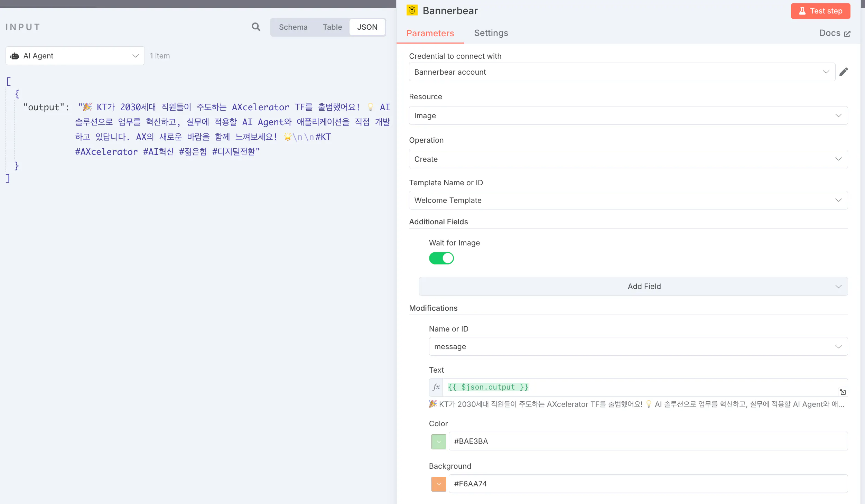Expand the Operation dropdown showing Create
Image resolution: width=865 pixels, height=504 pixels.
(628, 159)
